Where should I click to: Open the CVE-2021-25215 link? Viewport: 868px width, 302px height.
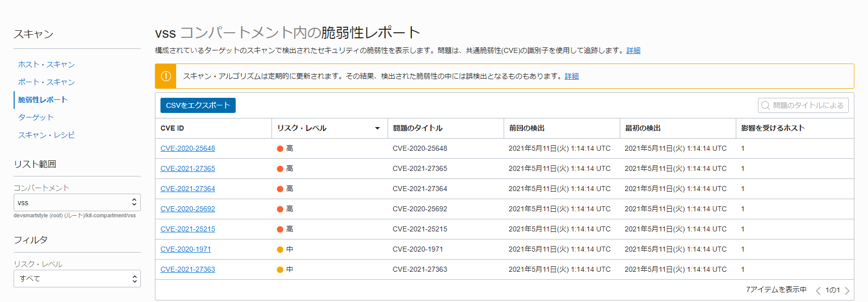click(x=188, y=229)
